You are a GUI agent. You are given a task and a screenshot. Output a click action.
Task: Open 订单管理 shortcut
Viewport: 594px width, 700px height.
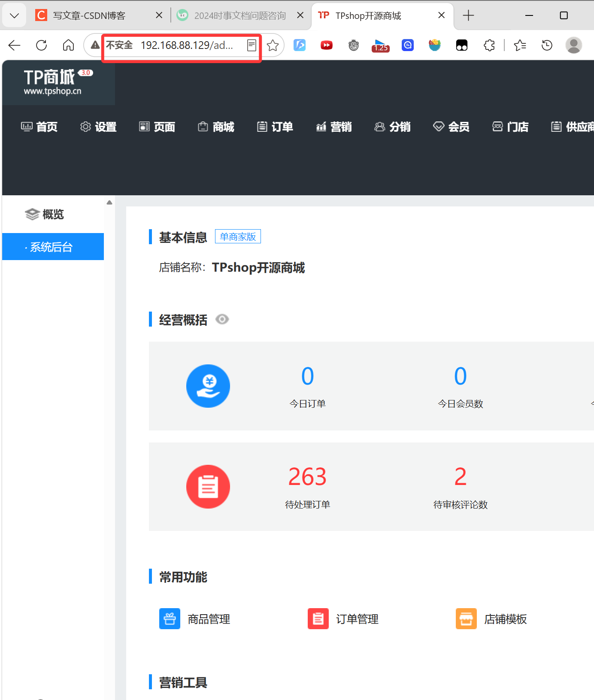click(x=343, y=619)
